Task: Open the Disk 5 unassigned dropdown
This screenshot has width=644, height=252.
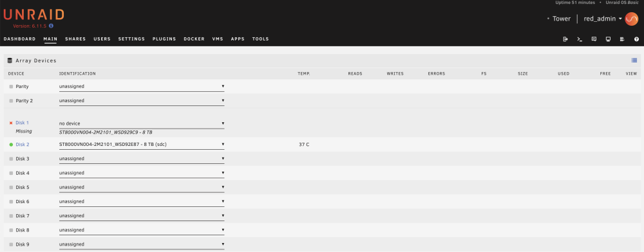Action: tap(142, 188)
